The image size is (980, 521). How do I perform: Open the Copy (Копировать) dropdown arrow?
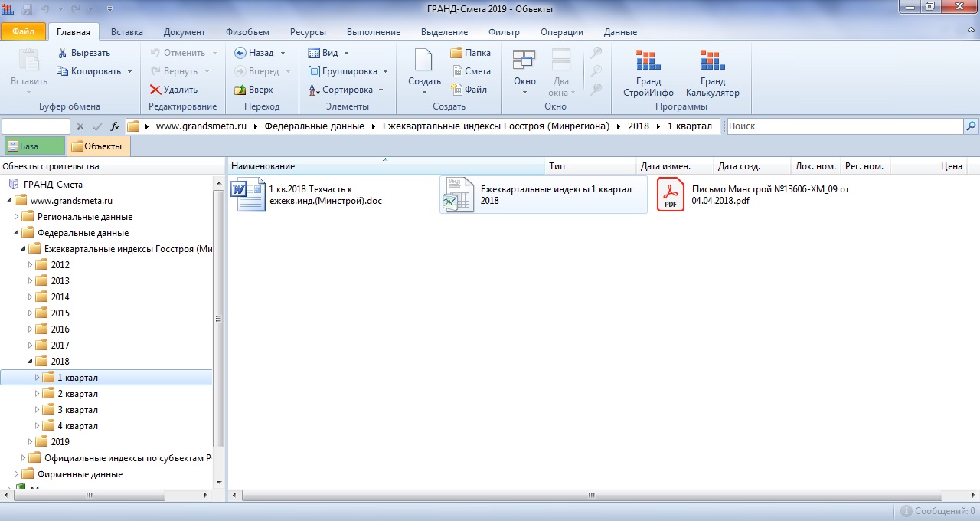pos(129,71)
